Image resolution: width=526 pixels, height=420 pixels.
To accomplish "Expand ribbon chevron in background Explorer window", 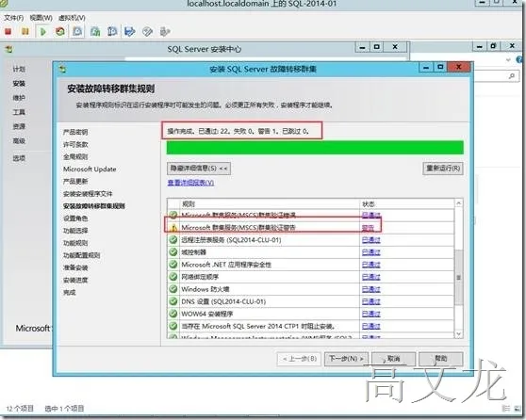I will [x=508, y=60].
